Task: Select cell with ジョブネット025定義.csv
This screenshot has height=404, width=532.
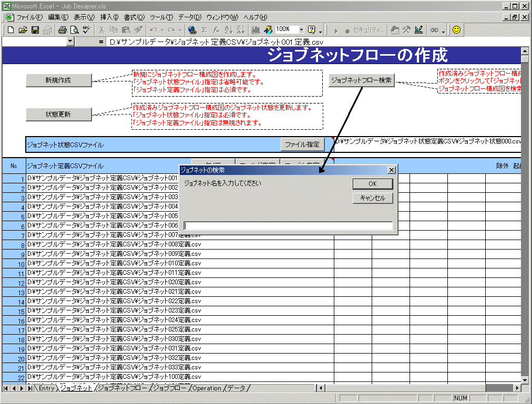Action: click(x=180, y=329)
